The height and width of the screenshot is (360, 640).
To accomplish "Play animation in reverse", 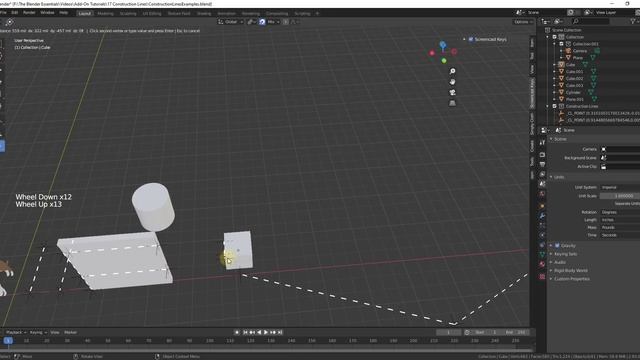I will coord(259,332).
